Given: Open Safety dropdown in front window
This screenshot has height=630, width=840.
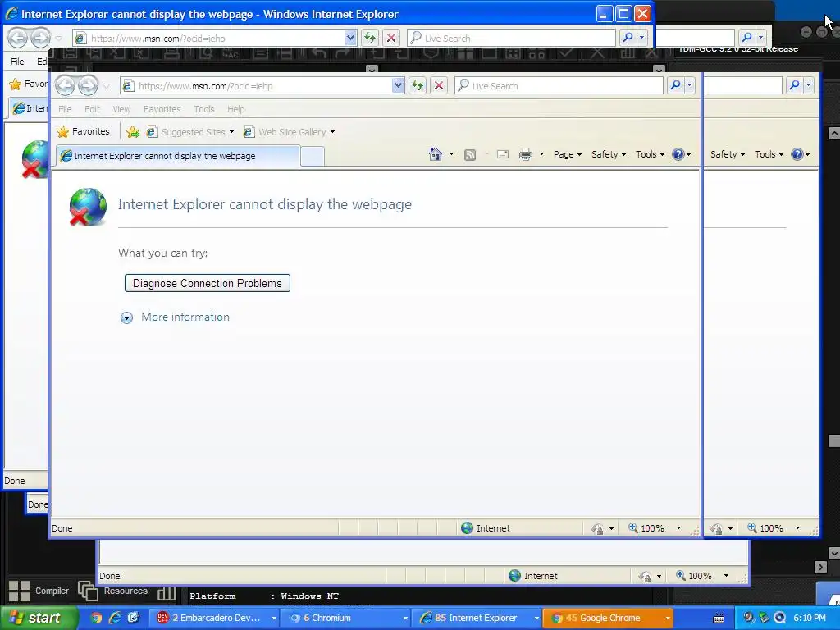Looking at the screenshot, I should tap(609, 154).
